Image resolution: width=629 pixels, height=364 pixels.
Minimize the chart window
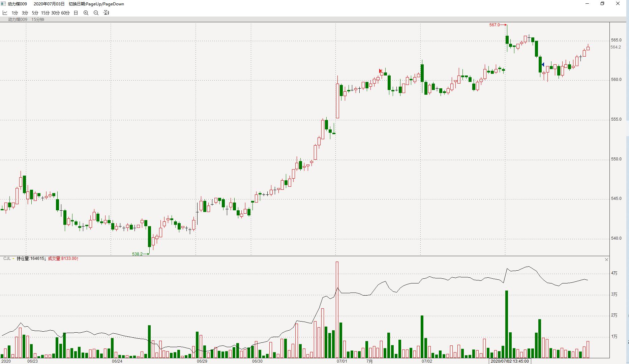pyautogui.click(x=587, y=4)
